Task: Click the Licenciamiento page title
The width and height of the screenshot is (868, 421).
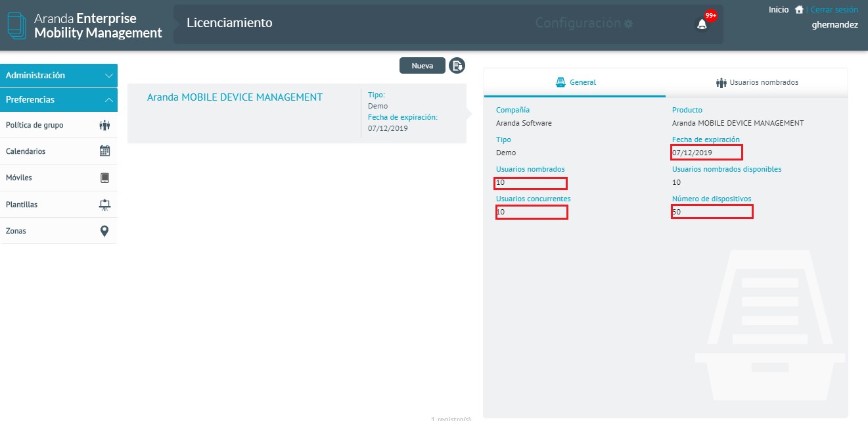Action: (x=229, y=23)
